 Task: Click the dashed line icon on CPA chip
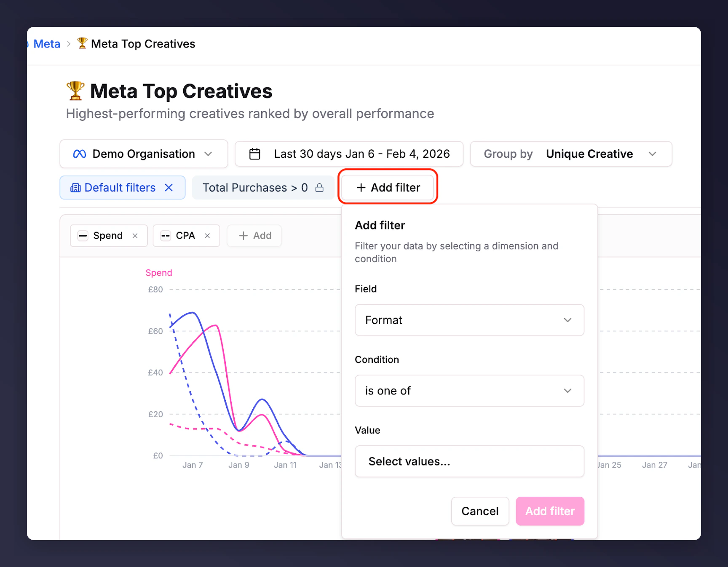(166, 236)
